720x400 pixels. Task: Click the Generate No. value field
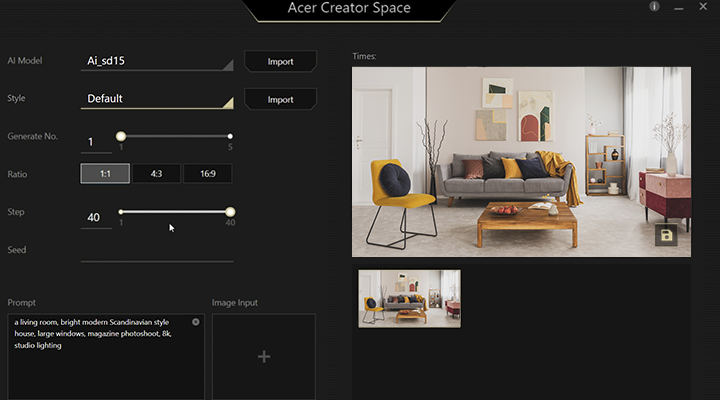tap(94, 142)
